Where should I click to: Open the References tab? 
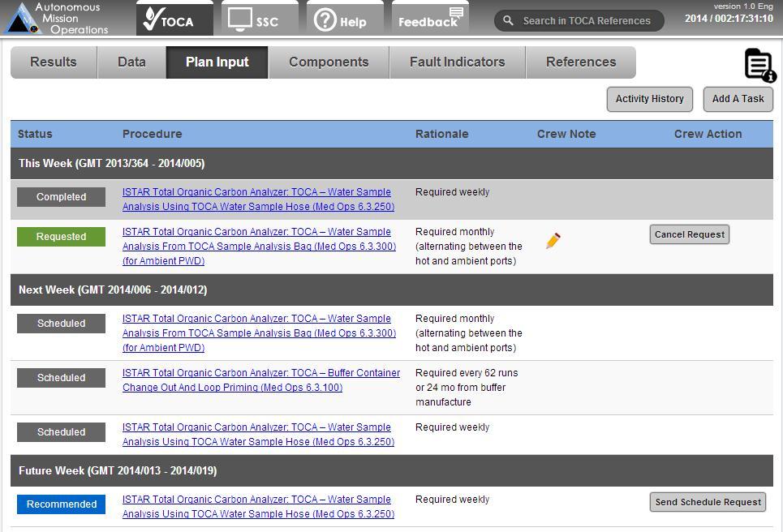[581, 62]
